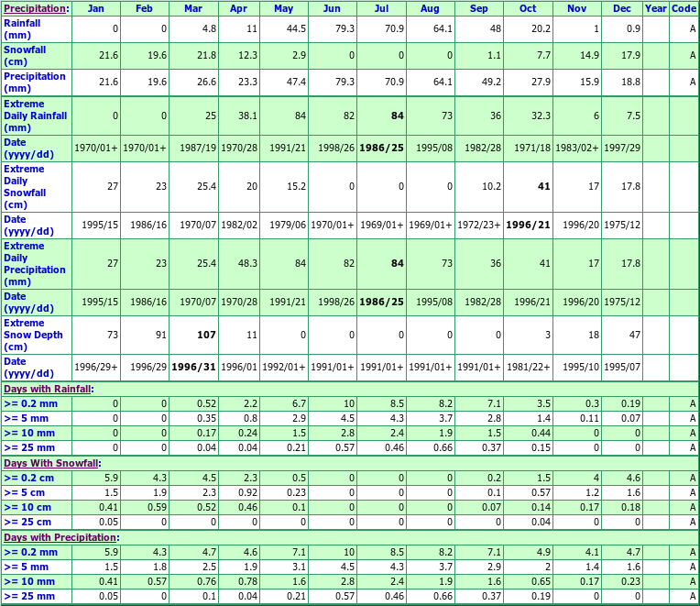Click the 1983/02+ date cell

point(577,148)
